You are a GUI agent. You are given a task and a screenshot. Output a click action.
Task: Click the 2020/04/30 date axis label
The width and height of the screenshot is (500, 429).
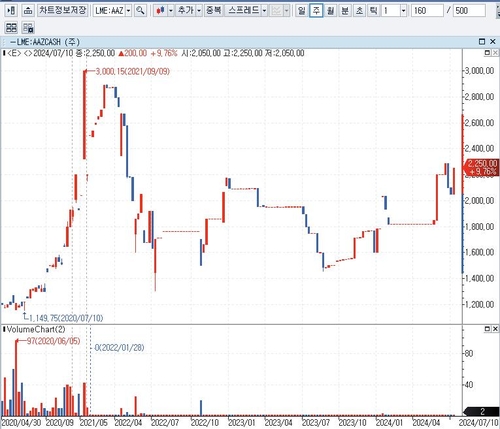point(21,423)
